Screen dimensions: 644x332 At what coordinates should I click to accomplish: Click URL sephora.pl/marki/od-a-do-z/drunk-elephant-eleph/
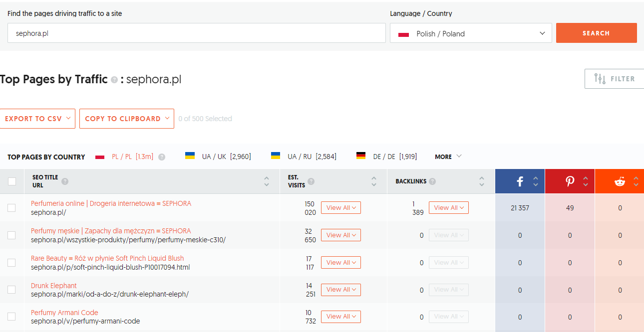110,294
